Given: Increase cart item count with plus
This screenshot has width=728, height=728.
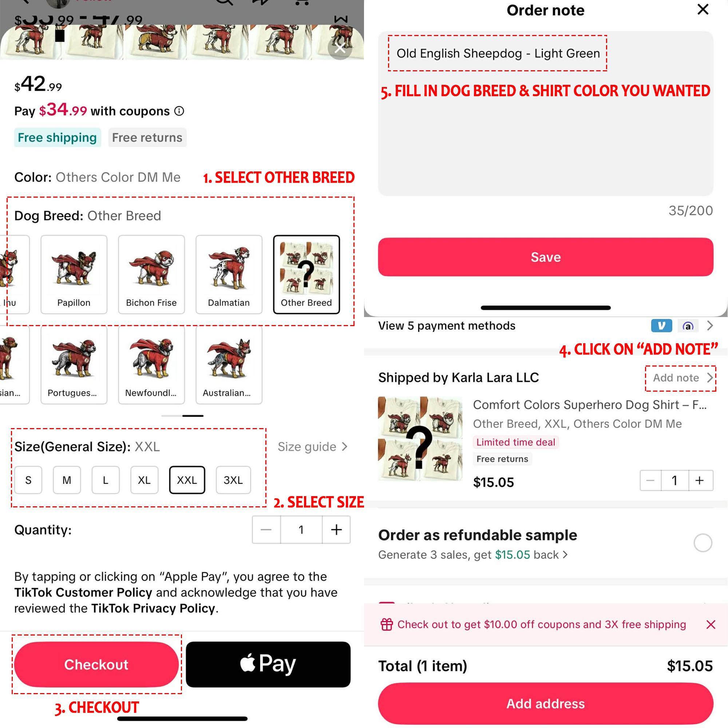Looking at the screenshot, I should point(700,480).
